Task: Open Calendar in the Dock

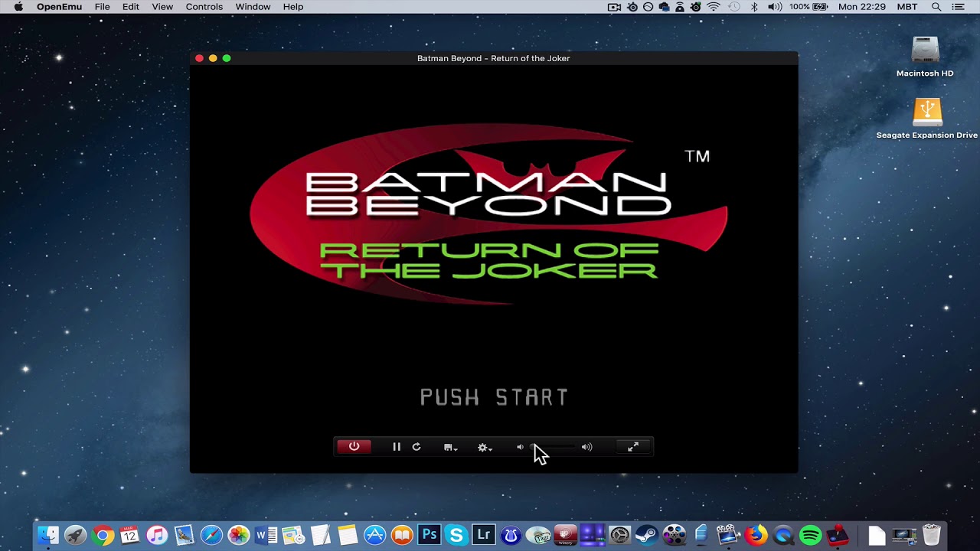Action: (129, 535)
